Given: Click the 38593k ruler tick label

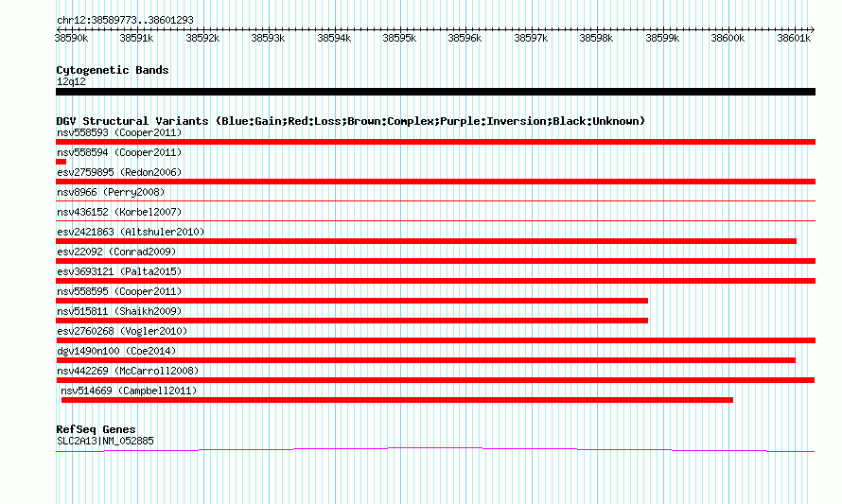Looking at the screenshot, I should pyautogui.click(x=268, y=38).
